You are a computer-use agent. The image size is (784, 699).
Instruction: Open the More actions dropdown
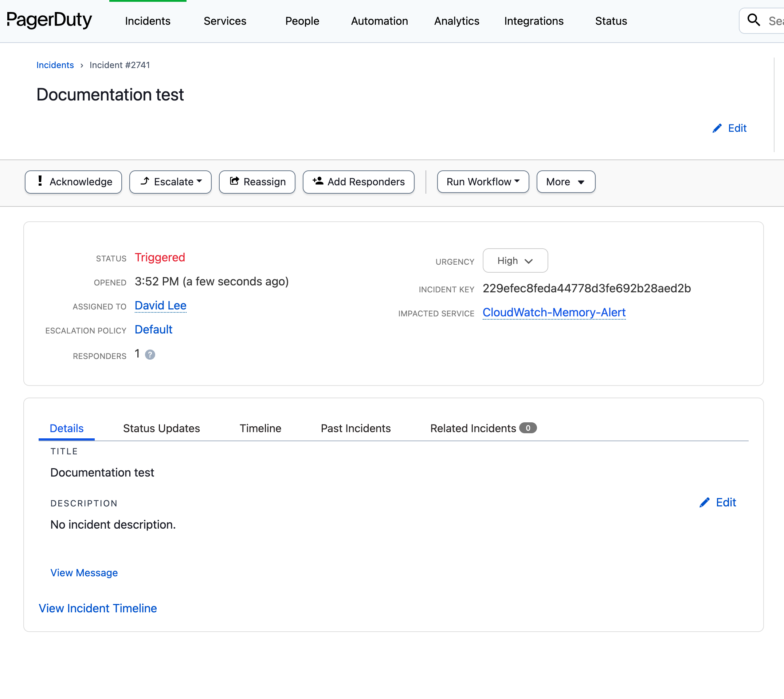pyautogui.click(x=565, y=182)
